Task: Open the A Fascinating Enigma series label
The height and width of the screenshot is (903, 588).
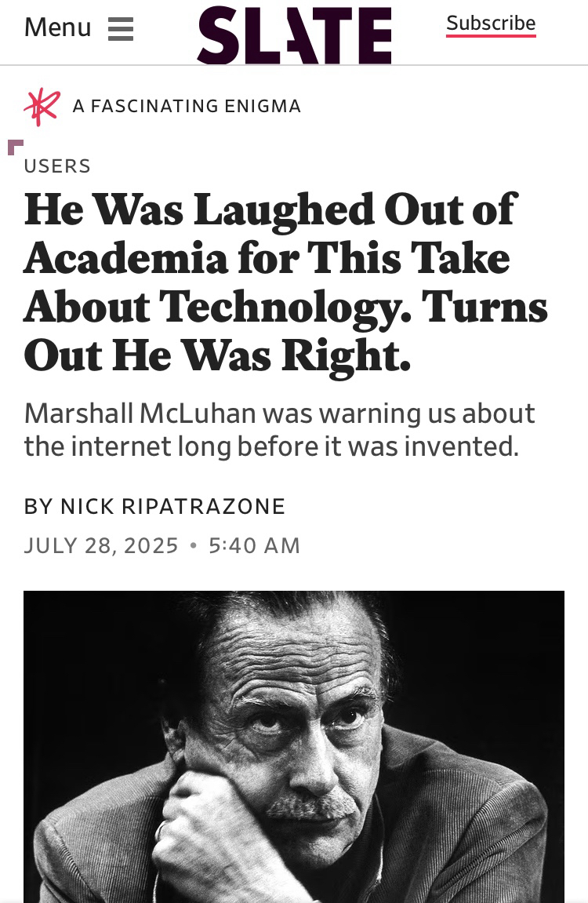Action: click(x=187, y=106)
